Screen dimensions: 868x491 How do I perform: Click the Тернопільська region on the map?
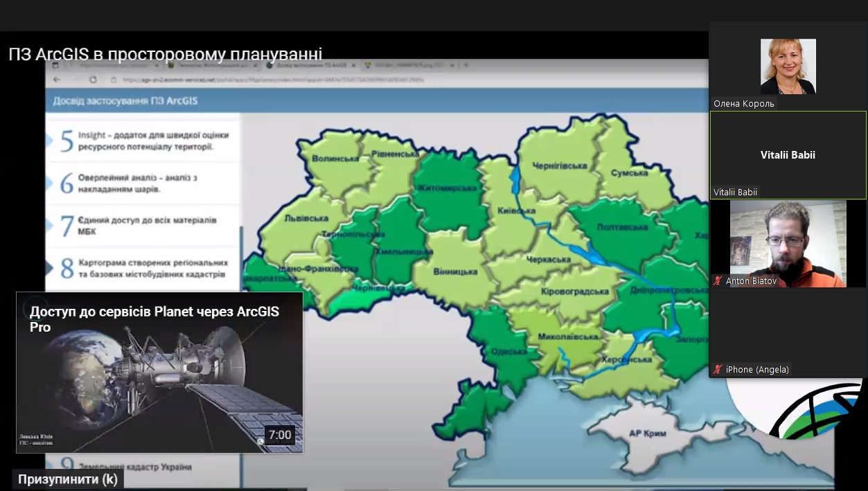(x=354, y=234)
